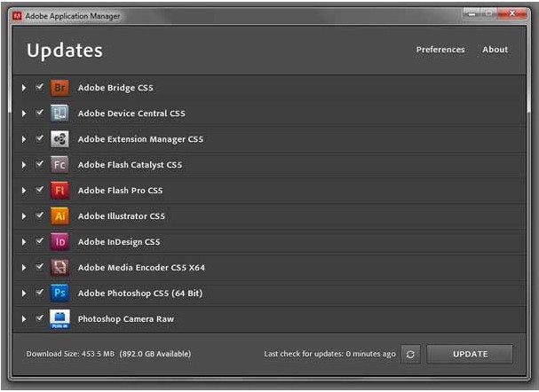Uncheck the Adobe Media Encoder CS5 X64 checkbox
The image size is (539, 392).
pyautogui.click(x=40, y=267)
